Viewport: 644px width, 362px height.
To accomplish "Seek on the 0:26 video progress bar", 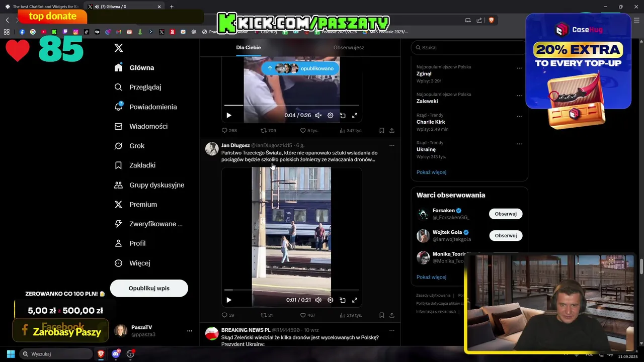I will [x=292, y=105].
